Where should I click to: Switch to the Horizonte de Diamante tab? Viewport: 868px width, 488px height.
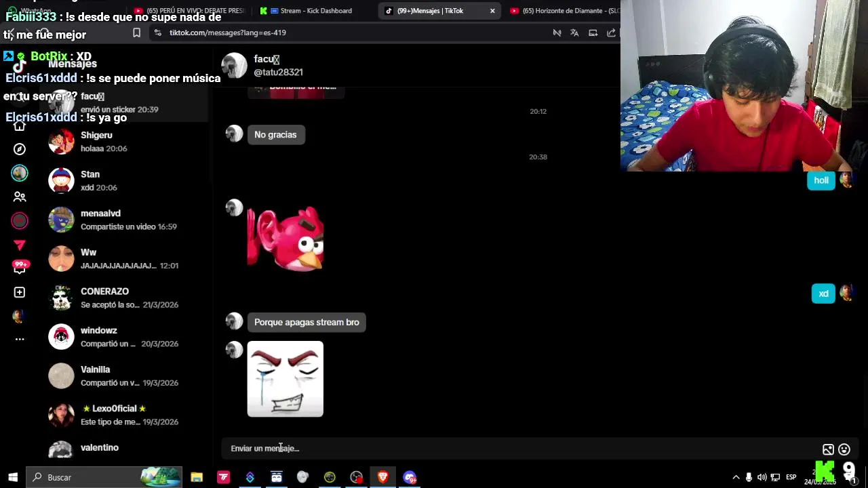[564, 11]
